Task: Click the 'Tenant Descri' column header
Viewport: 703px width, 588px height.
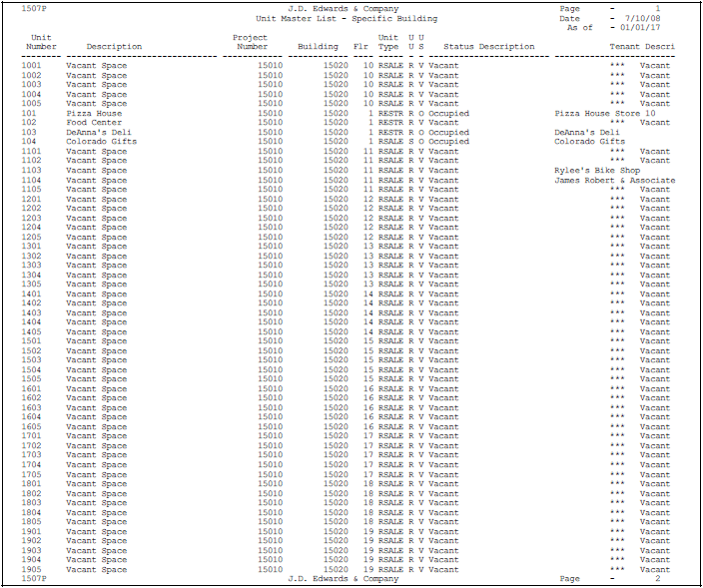Action: click(642, 47)
